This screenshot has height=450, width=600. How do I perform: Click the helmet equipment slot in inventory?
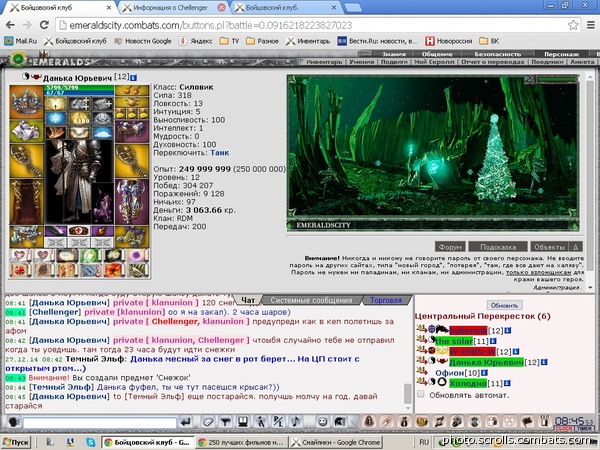click(x=26, y=102)
